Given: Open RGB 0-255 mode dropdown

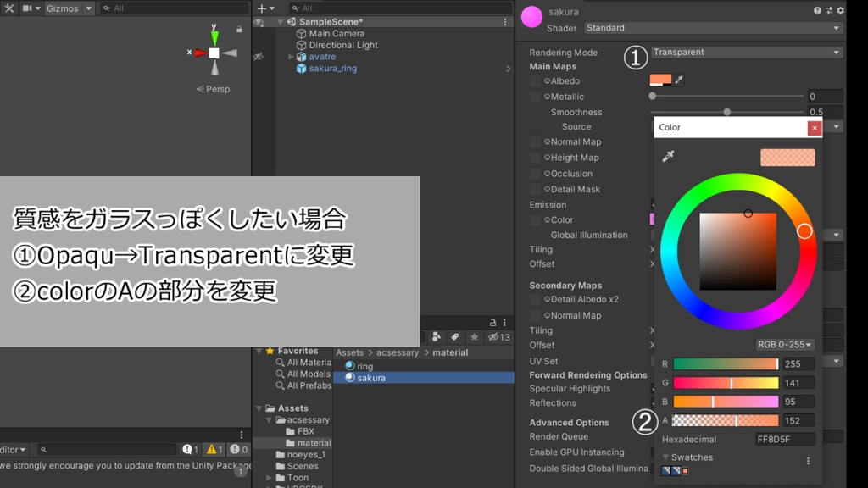Looking at the screenshot, I should pos(784,345).
